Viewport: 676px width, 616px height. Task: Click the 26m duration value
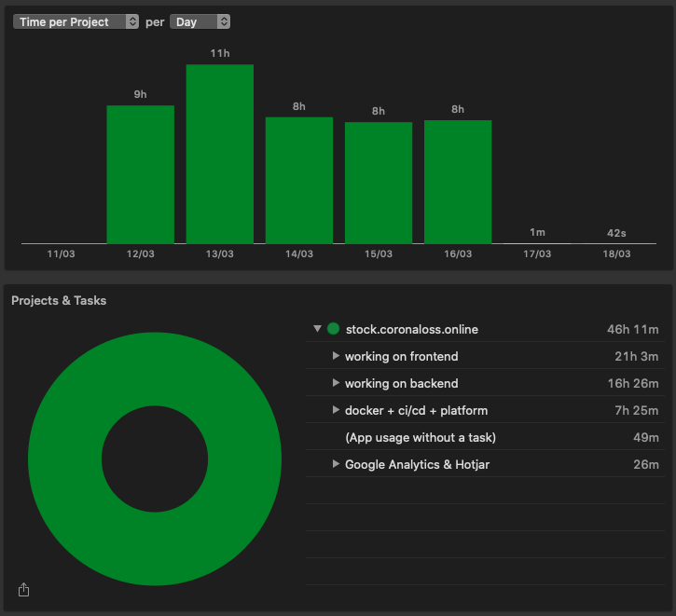[x=646, y=464]
